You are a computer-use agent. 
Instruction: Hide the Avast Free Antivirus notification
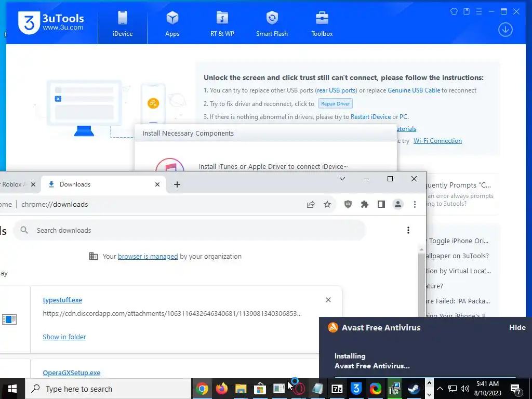(517, 327)
